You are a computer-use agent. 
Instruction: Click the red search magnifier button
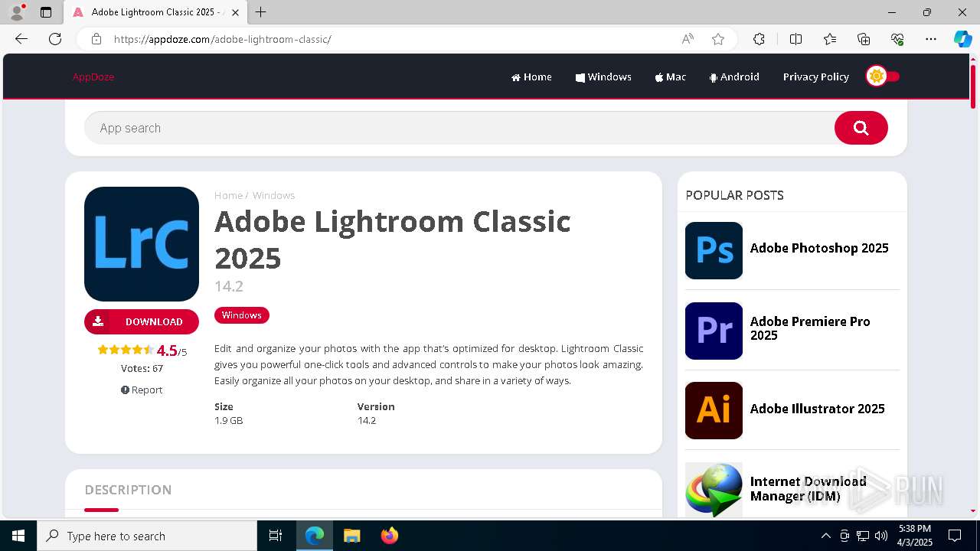click(861, 128)
